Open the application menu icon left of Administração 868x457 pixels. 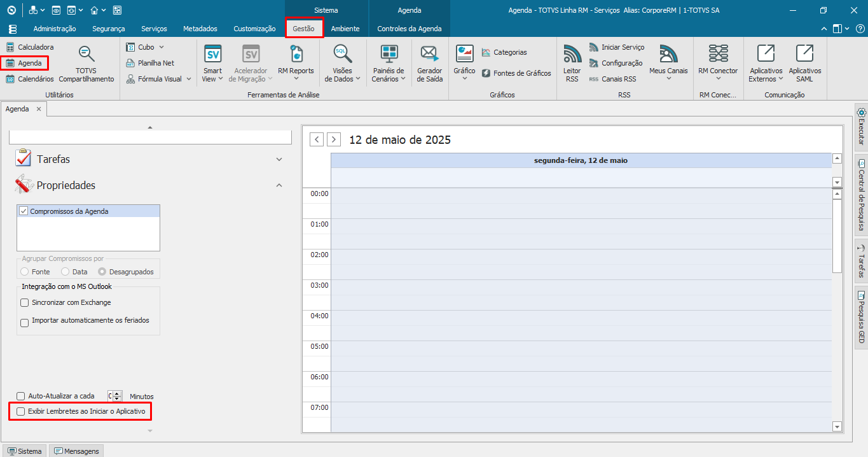point(13,29)
